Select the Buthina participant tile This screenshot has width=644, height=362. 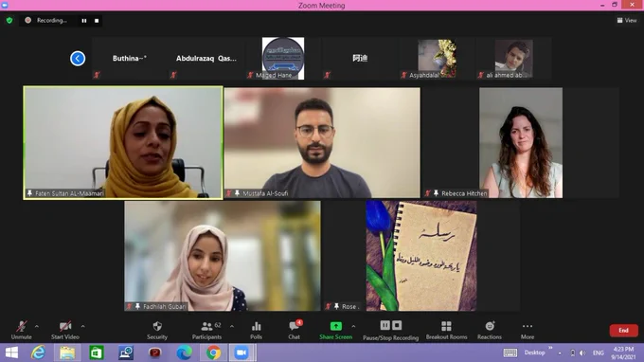tap(130, 59)
